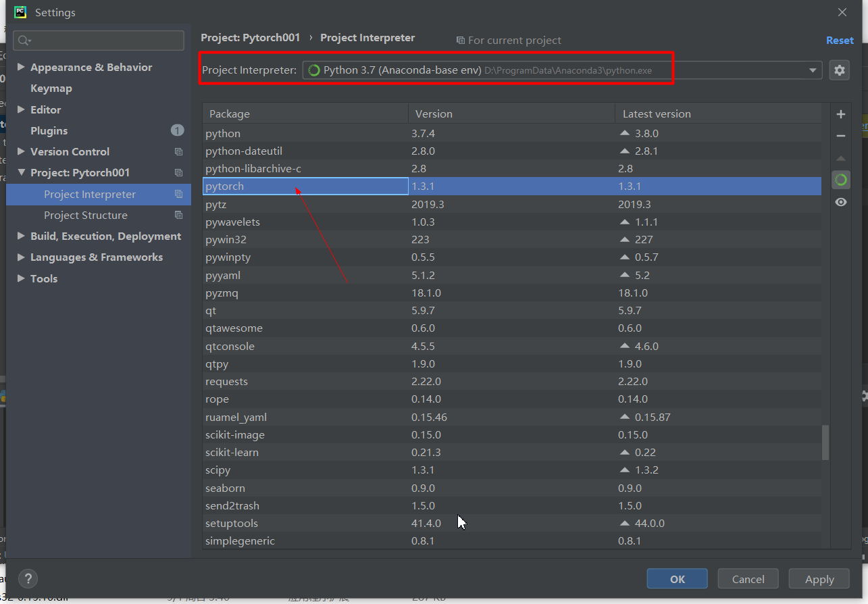Image resolution: width=868 pixels, height=604 pixels.
Task: Select the seaborn package row
Action: tap(512, 488)
